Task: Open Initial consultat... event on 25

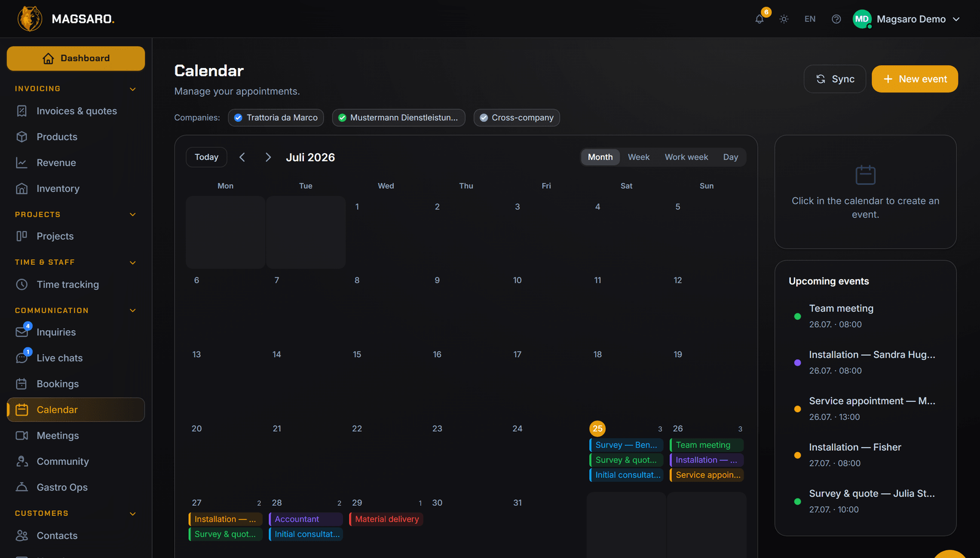Action: 626,475
